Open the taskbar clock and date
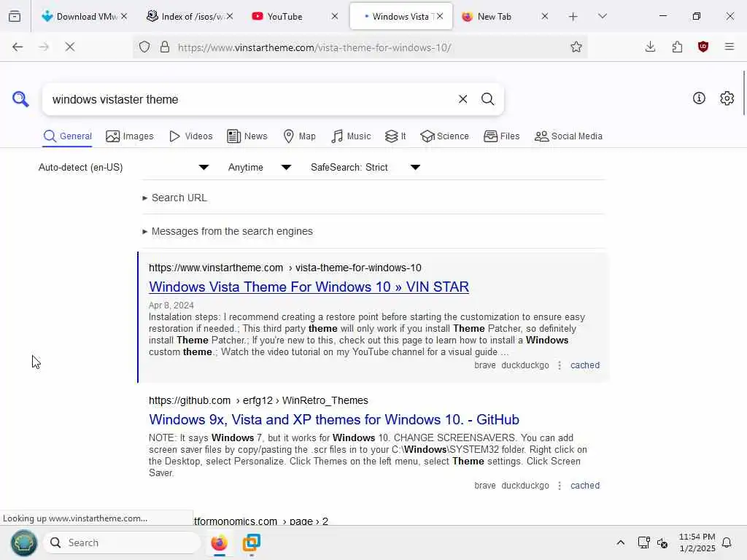747x560 pixels. 697,542
